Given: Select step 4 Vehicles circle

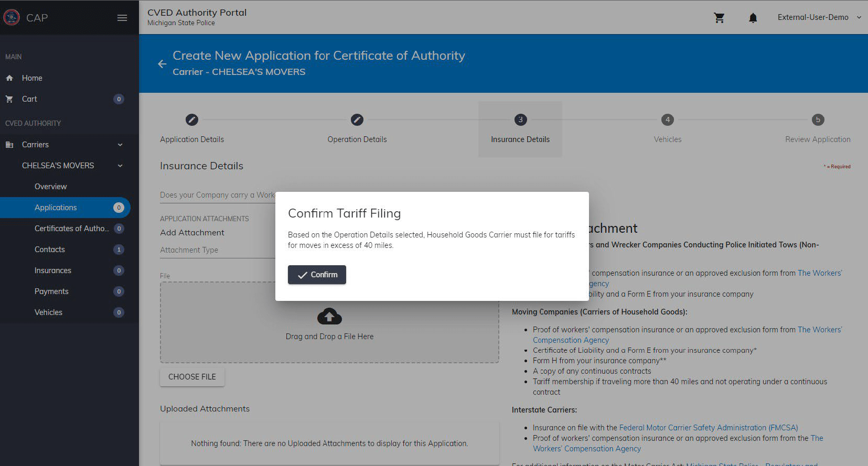Looking at the screenshot, I should coord(668,120).
